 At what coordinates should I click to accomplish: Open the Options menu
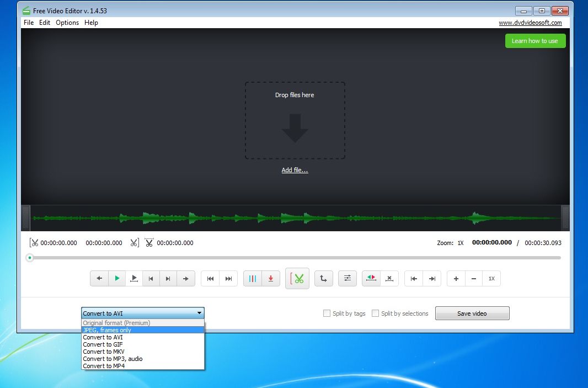pyautogui.click(x=67, y=23)
